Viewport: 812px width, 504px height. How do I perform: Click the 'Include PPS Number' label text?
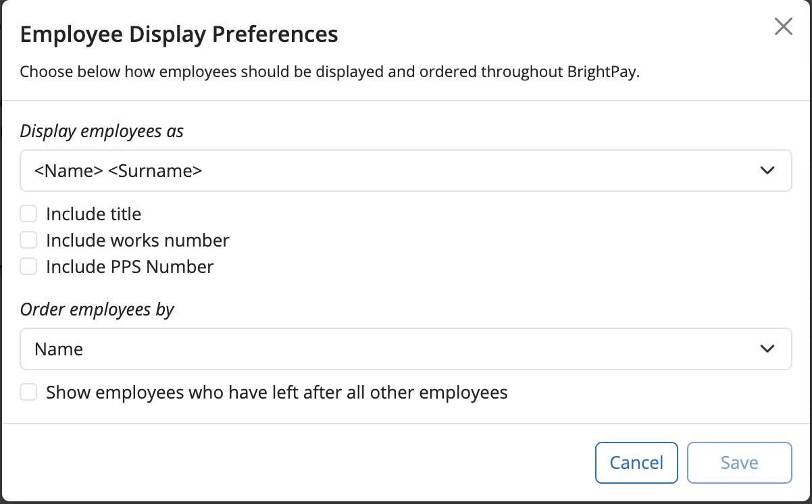[130, 266]
